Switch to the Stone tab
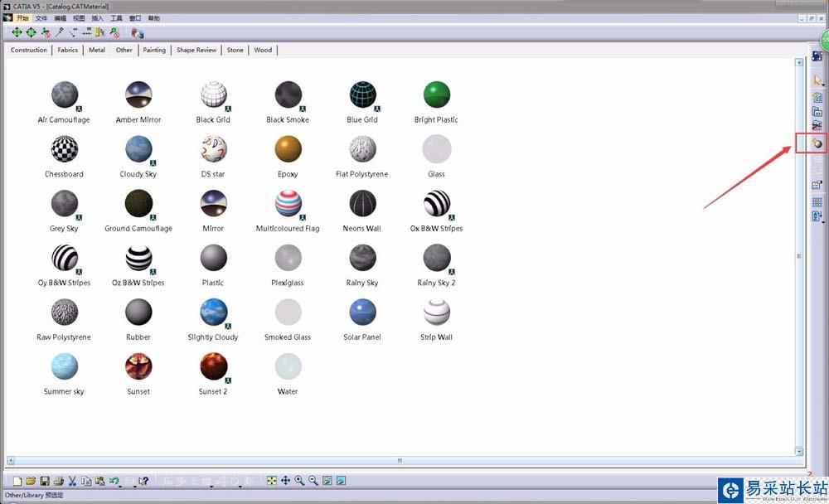 [x=235, y=50]
